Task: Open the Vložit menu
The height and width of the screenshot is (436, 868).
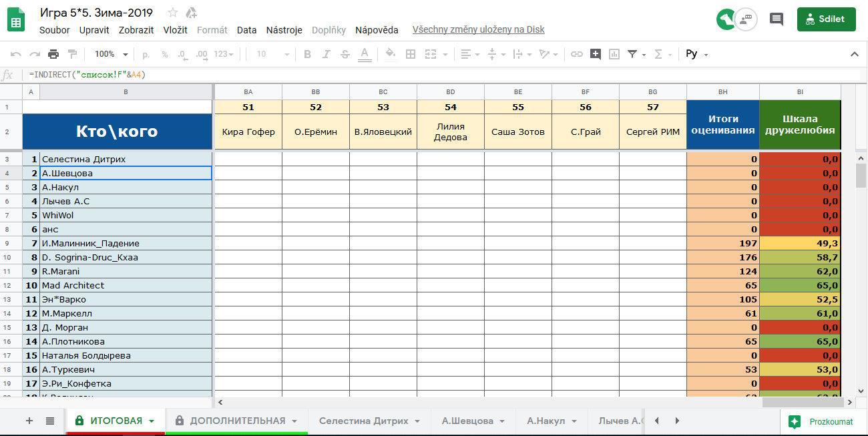Action: (x=175, y=30)
